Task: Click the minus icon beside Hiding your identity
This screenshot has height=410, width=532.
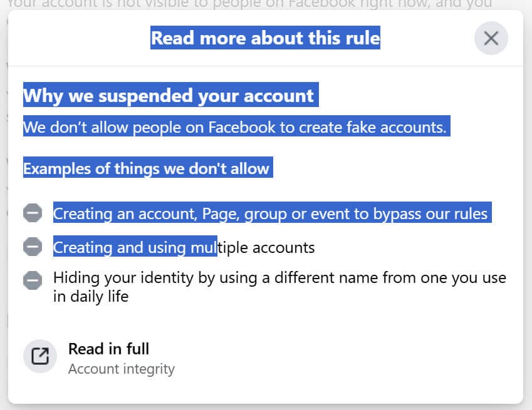Action: [x=33, y=280]
